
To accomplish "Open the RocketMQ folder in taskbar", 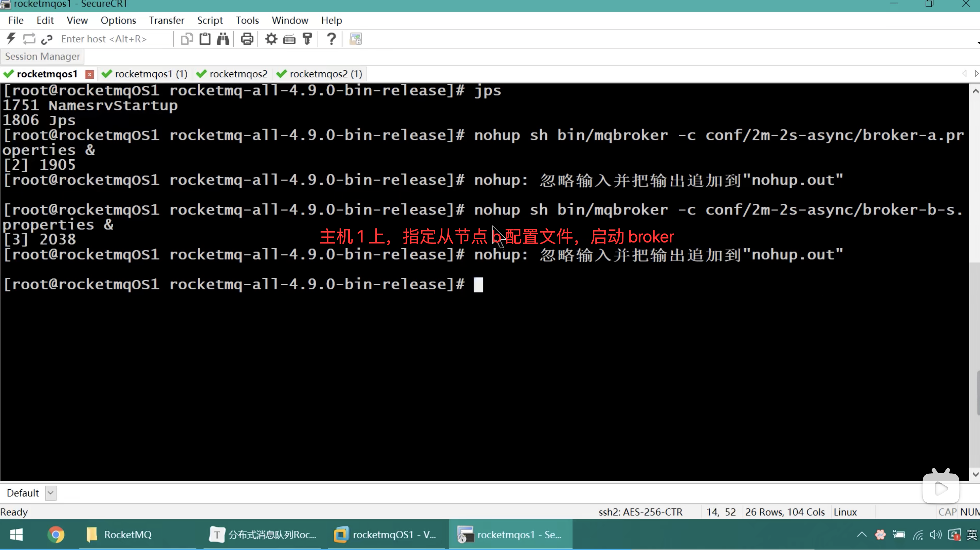I will [120, 535].
